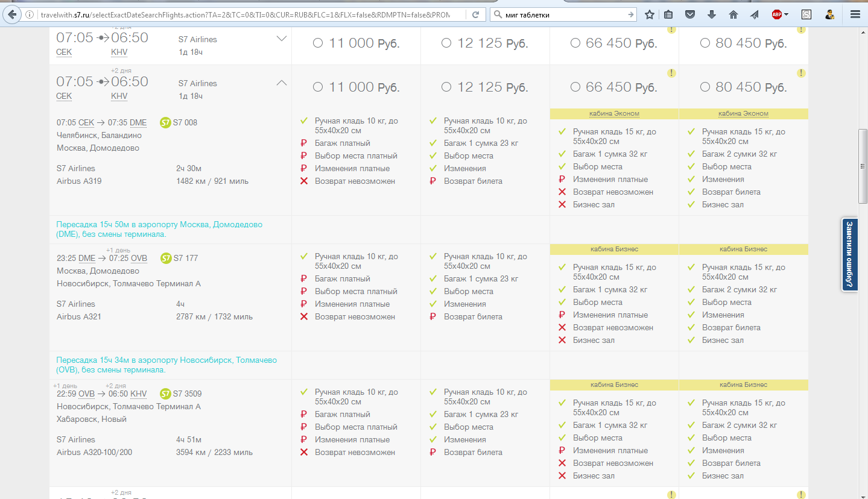Click 'Хабаровск, Новый' airport name

coord(92,419)
